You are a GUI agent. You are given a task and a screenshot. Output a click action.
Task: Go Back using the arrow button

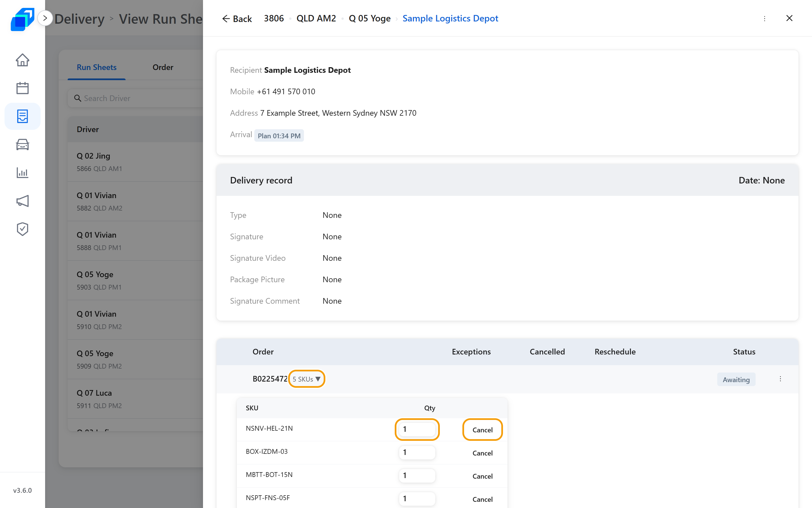click(x=237, y=19)
